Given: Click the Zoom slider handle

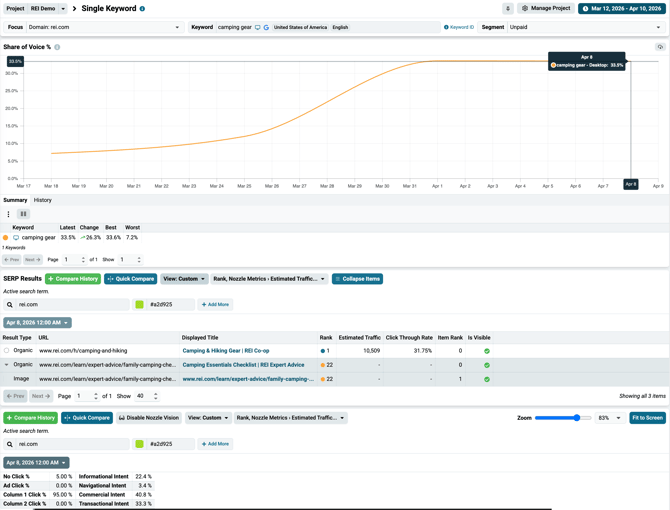Looking at the screenshot, I should point(577,418).
